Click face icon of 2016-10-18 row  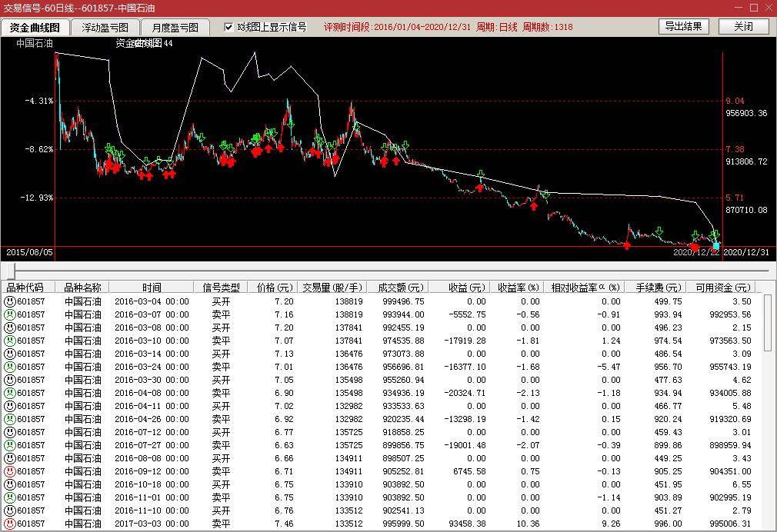click(x=10, y=484)
